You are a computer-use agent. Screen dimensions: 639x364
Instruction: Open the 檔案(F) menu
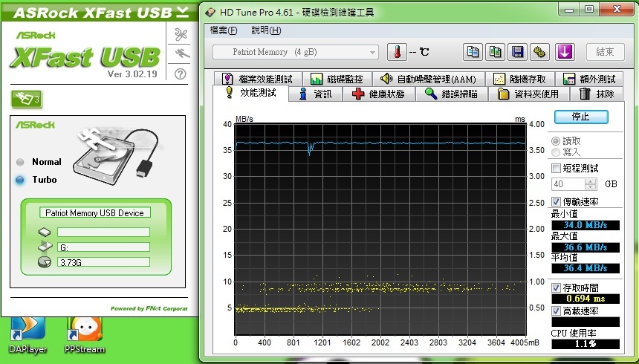(x=224, y=30)
